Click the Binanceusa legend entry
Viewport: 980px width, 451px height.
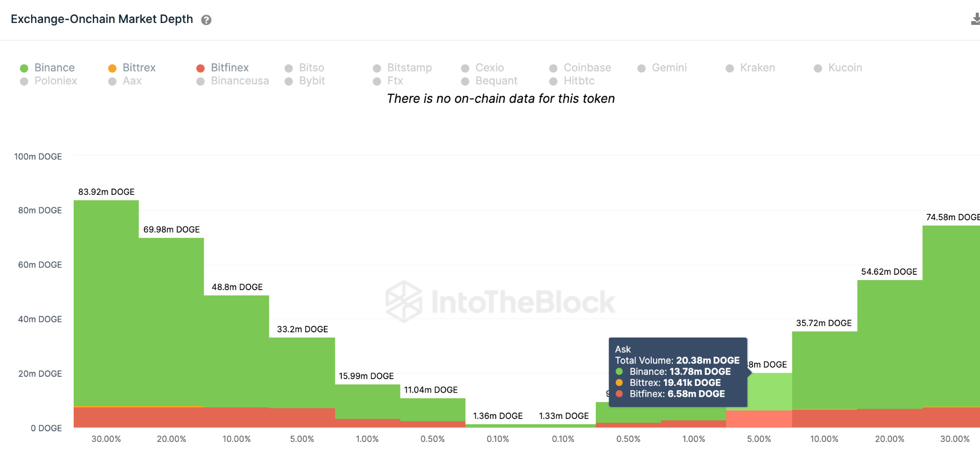click(x=234, y=81)
